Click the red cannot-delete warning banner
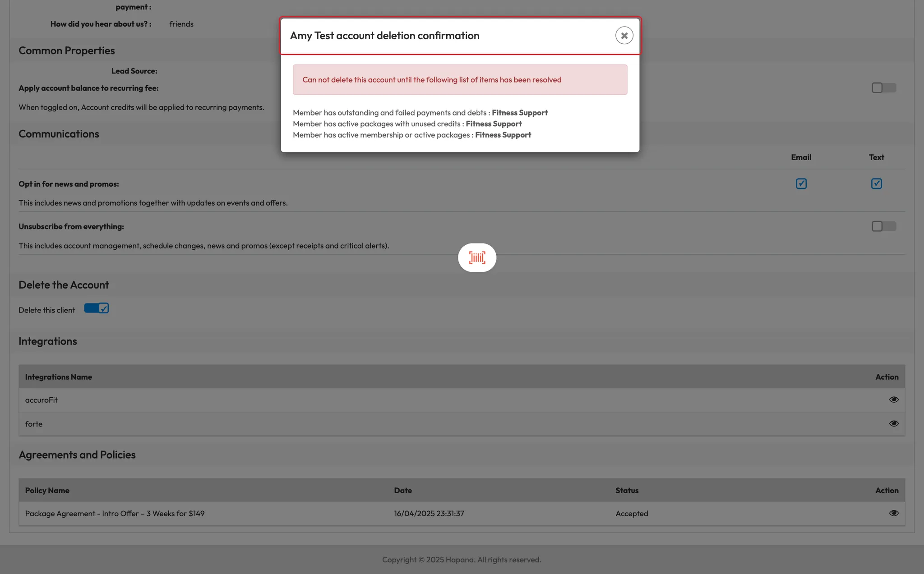The height and width of the screenshot is (574, 924). coord(459,80)
